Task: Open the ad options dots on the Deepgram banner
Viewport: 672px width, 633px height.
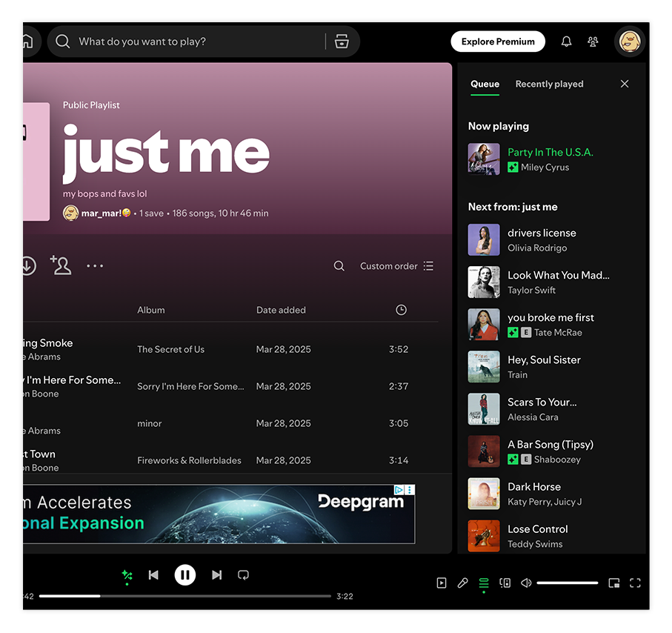Action: click(410, 489)
